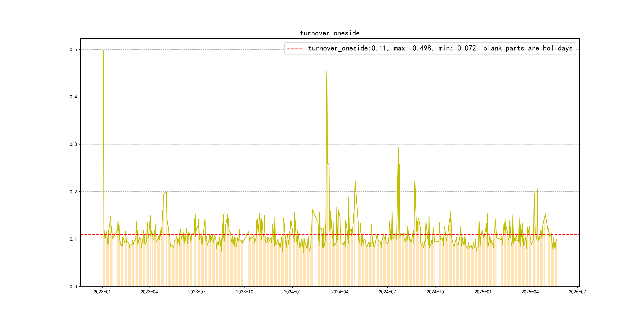The image size is (644, 322).
Task: Click the red dashed line legend swatch
Action: (x=295, y=48)
